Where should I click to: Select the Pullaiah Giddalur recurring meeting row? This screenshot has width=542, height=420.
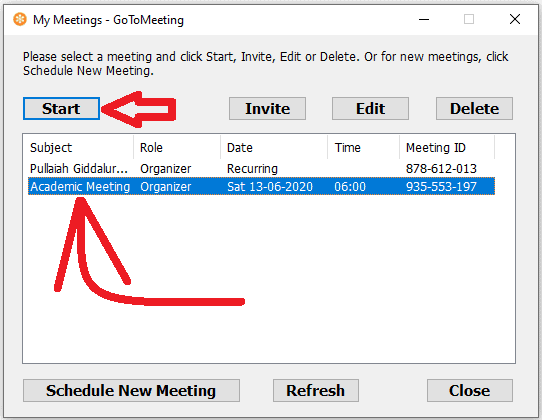261,169
